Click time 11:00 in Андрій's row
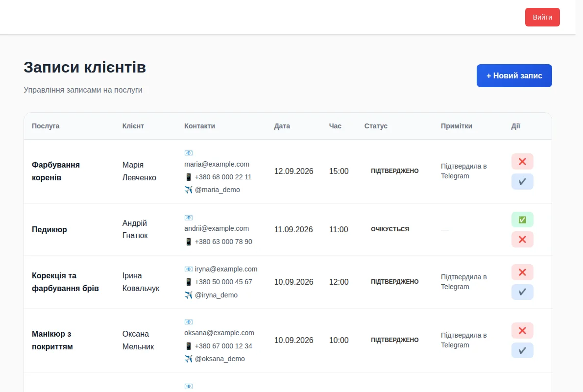Viewport: 583px width, 392px height. [x=339, y=229]
